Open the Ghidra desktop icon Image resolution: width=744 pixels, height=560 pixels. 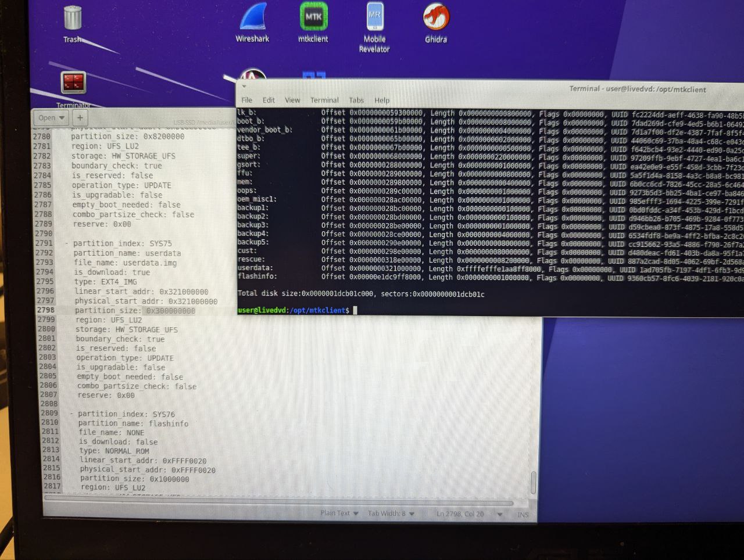436,23
